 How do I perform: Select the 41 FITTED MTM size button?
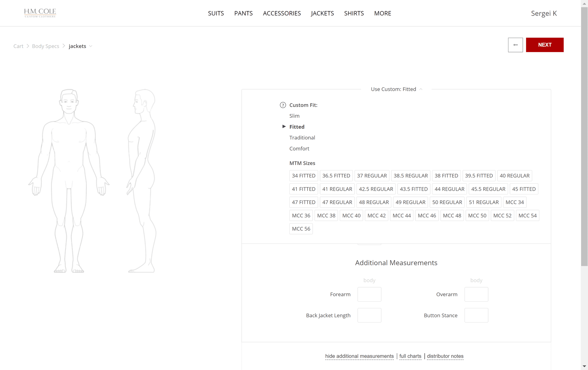coord(303,189)
